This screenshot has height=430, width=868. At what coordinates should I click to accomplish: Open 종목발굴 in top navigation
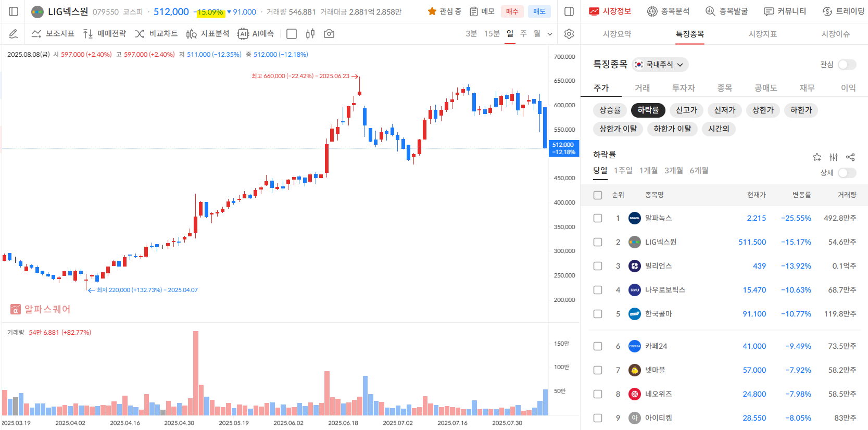tap(726, 11)
